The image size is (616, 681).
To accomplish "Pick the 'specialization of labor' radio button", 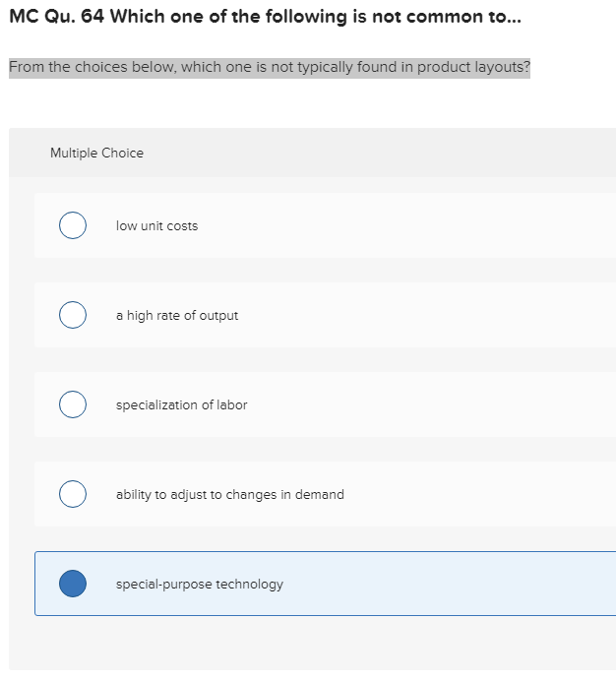I will (72, 404).
